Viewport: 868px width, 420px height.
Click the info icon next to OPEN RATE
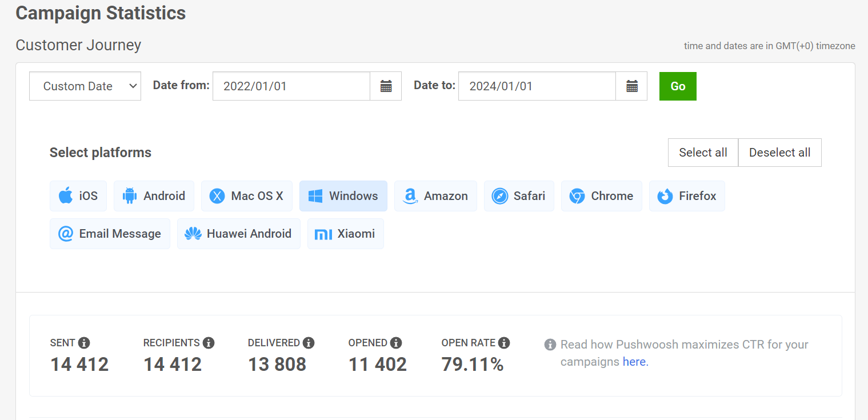coord(503,343)
